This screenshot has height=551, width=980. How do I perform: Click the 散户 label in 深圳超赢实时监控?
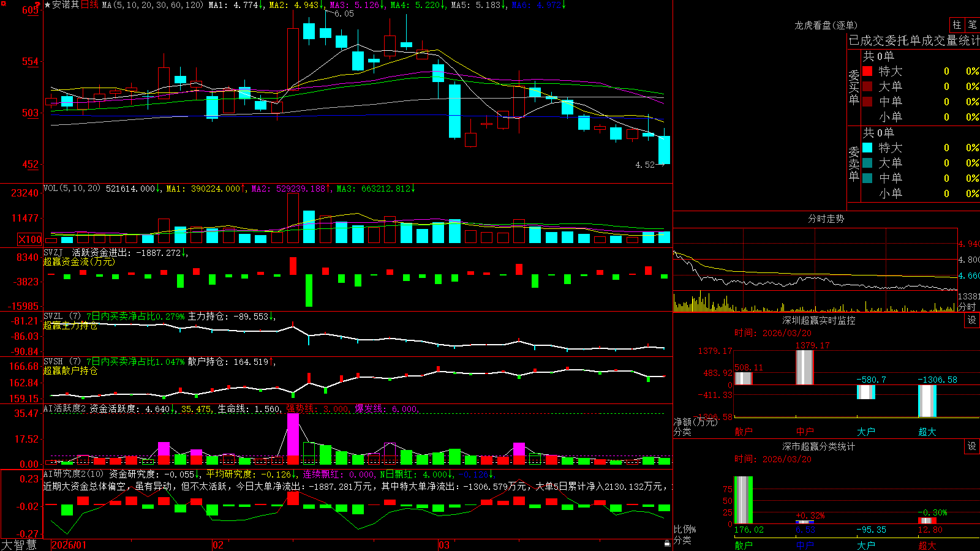(744, 432)
